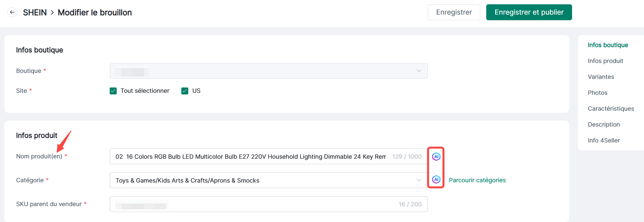This screenshot has height=222, width=644.
Task: Jump to Infos produit section
Action: (605, 61)
